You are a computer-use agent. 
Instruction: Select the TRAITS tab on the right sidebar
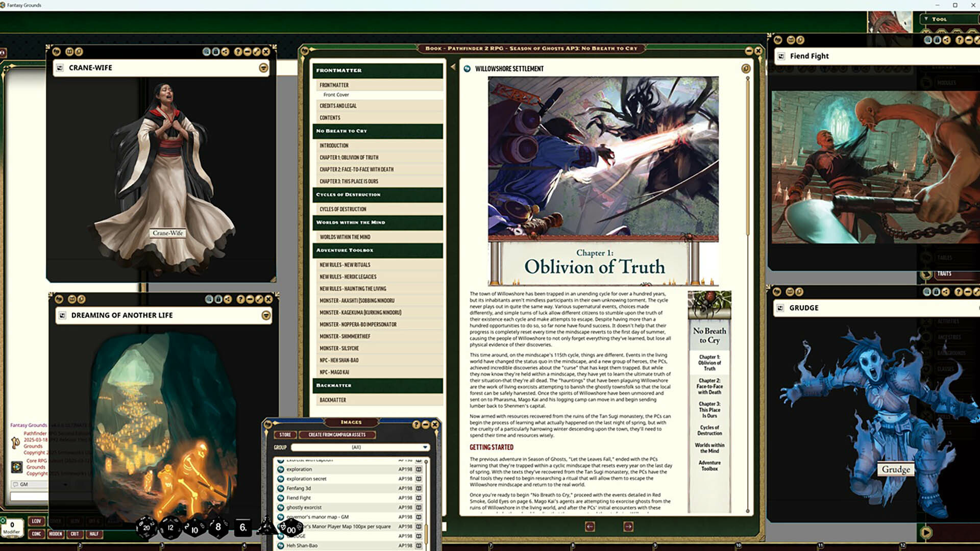tap(945, 273)
